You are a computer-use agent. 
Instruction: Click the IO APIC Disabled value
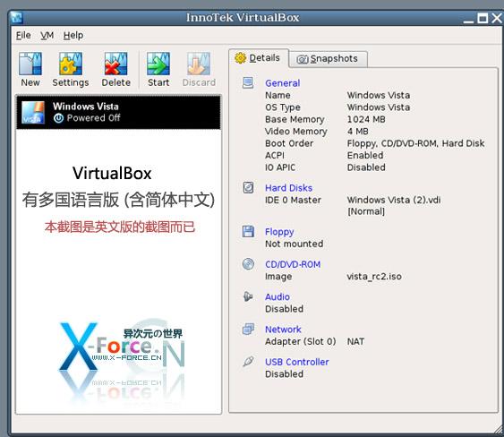coord(366,167)
